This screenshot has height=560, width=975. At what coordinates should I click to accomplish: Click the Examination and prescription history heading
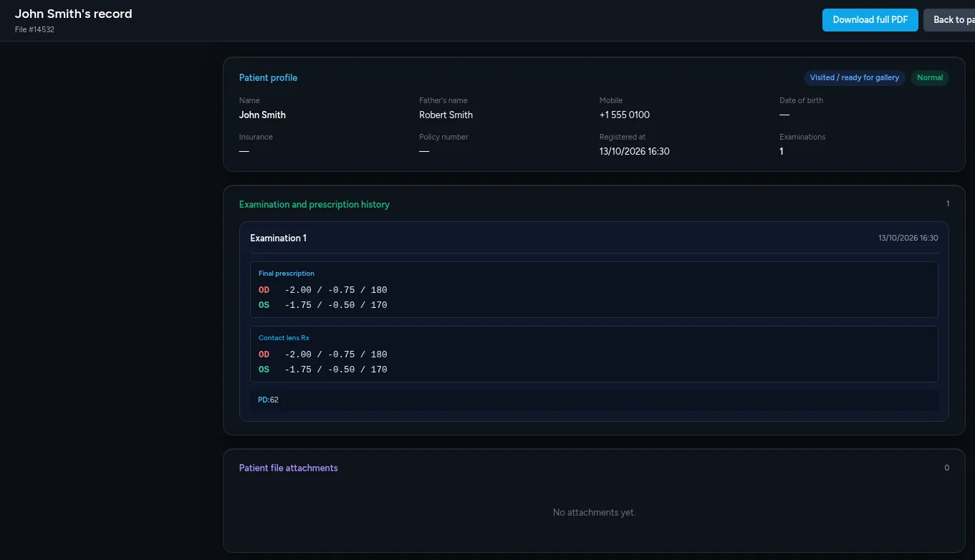tap(314, 204)
